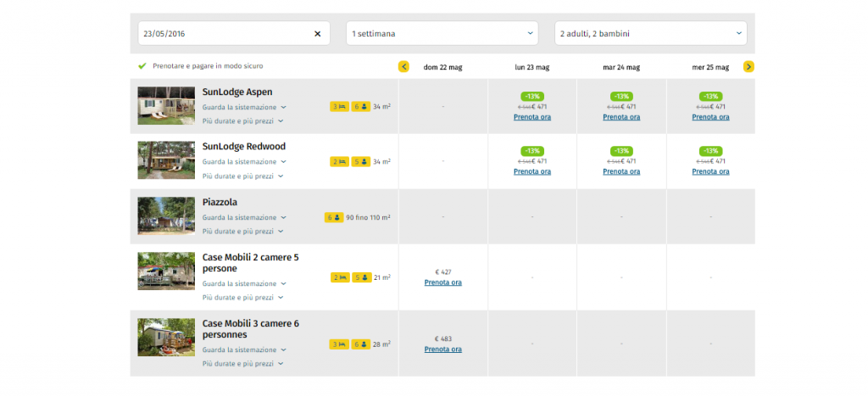
Task: Open the SunLodge Aspen photo thumbnail
Action: [x=166, y=105]
